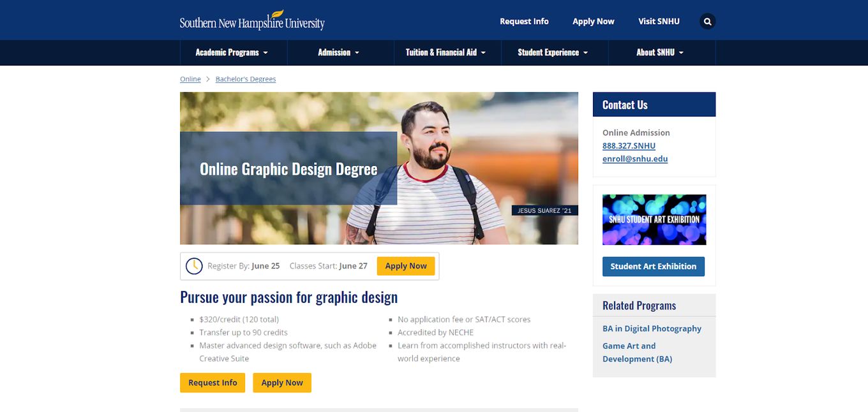Screen dimensions: 868x412
Task: Call the 888.327.SNHU phone link
Action: pos(629,146)
